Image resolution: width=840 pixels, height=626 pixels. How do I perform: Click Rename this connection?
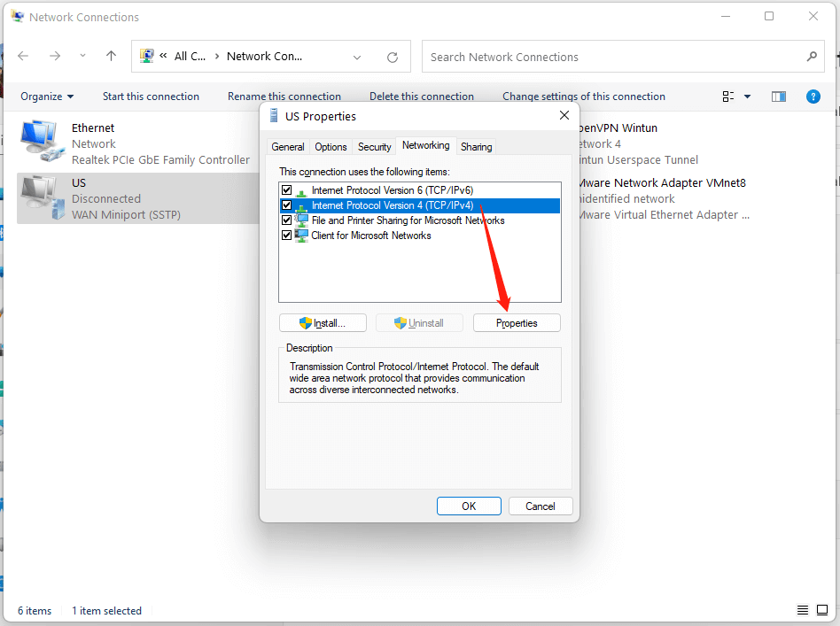coord(284,97)
